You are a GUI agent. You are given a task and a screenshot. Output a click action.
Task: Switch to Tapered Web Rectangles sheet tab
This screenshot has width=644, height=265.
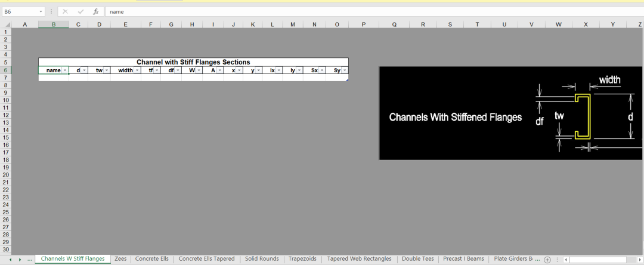tap(360, 259)
